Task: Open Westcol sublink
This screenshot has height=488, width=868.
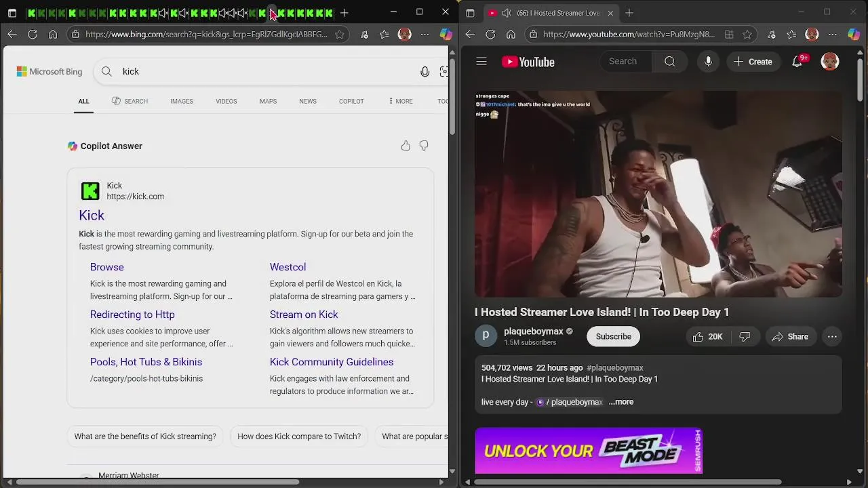Action: coord(288,267)
